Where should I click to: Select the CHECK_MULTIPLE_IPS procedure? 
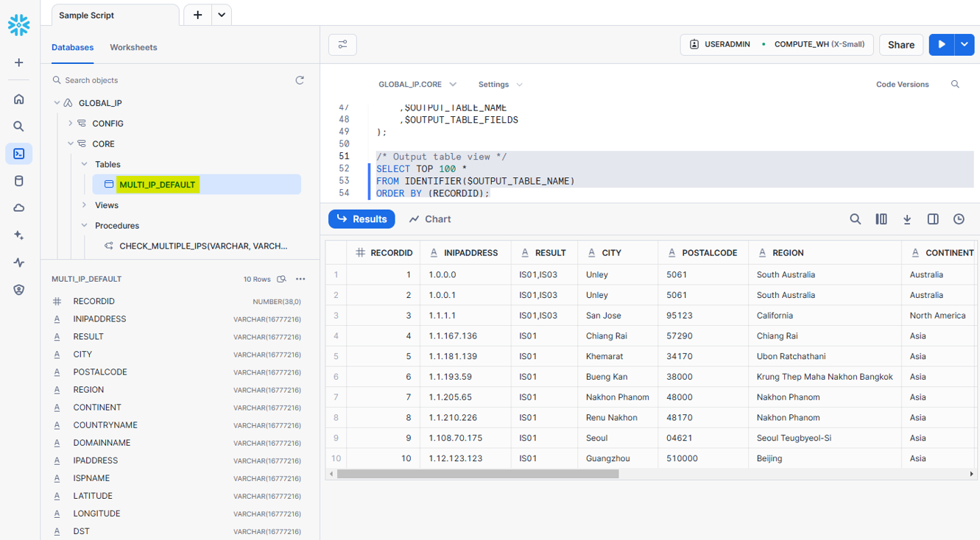pos(203,246)
